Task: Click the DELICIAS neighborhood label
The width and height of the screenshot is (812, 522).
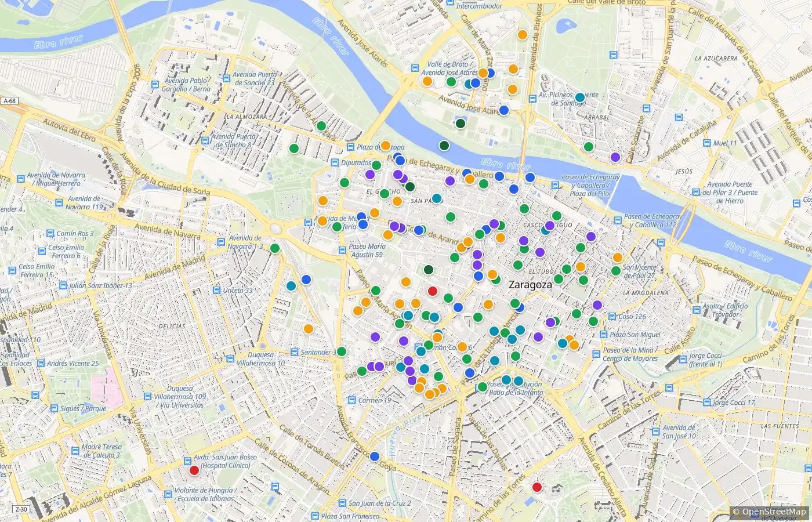Action: pyautogui.click(x=172, y=327)
